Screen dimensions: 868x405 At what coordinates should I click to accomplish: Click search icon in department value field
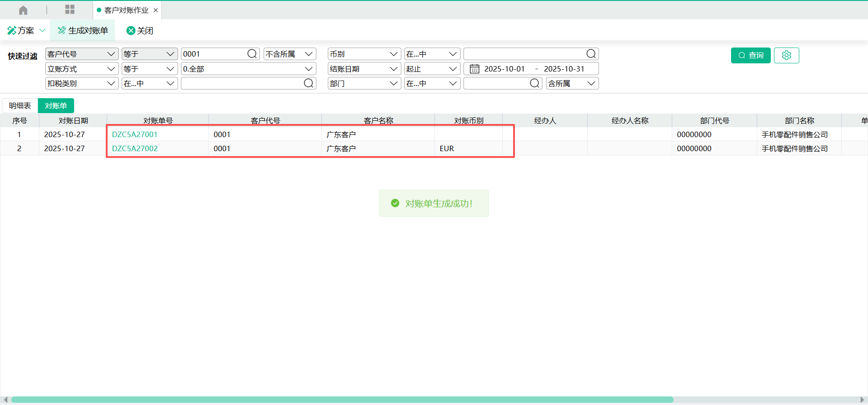click(534, 83)
